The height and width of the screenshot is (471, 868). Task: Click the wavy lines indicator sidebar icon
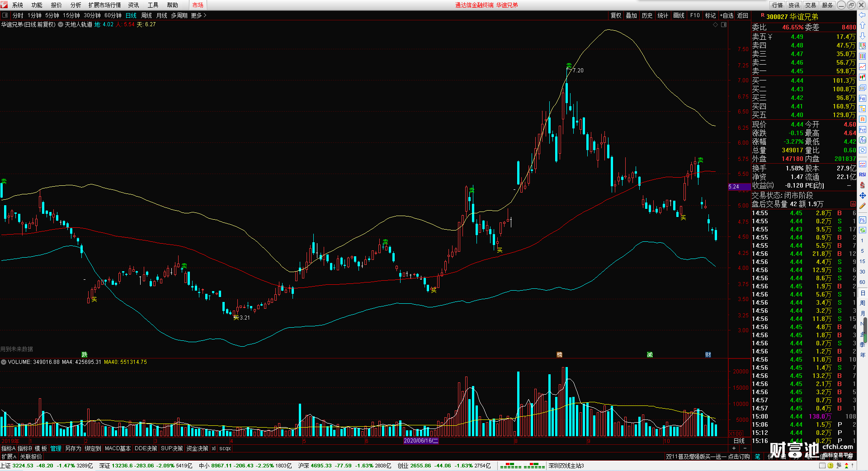(x=863, y=164)
